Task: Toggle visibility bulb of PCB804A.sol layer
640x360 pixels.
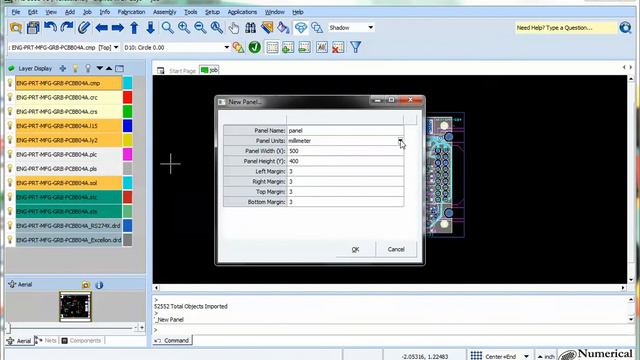Action: point(10,183)
